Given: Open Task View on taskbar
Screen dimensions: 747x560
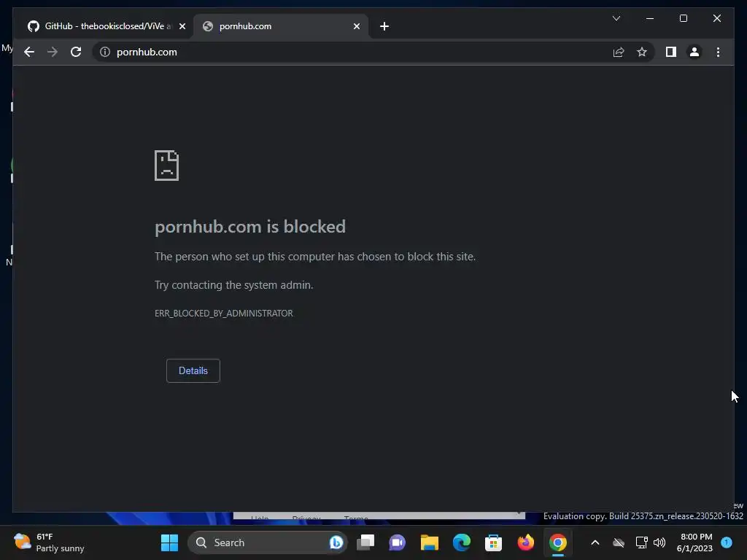Looking at the screenshot, I should coord(365,542).
